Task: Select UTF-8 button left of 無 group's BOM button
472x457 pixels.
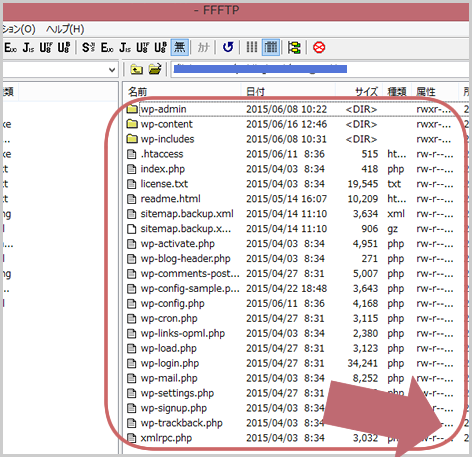Action: click(143, 48)
